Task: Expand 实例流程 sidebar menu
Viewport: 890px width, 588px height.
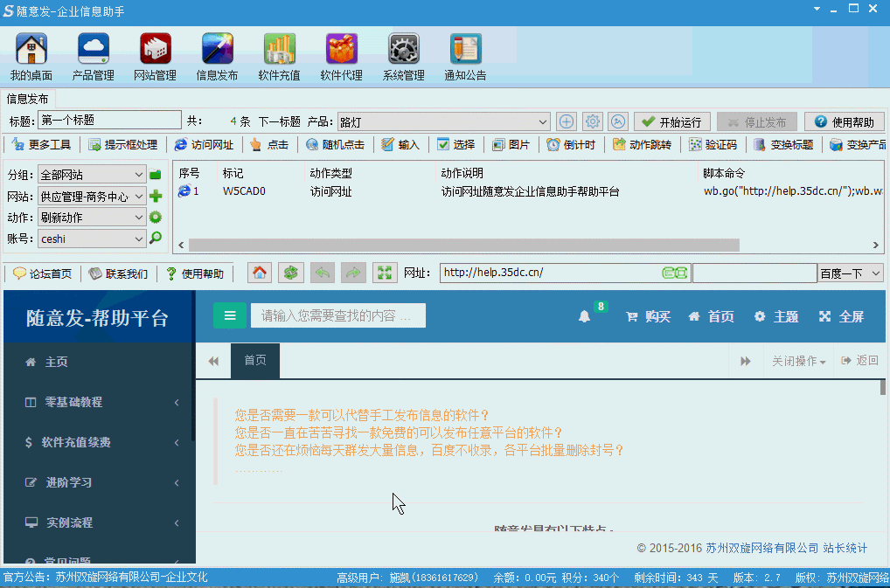Action: click(100, 522)
